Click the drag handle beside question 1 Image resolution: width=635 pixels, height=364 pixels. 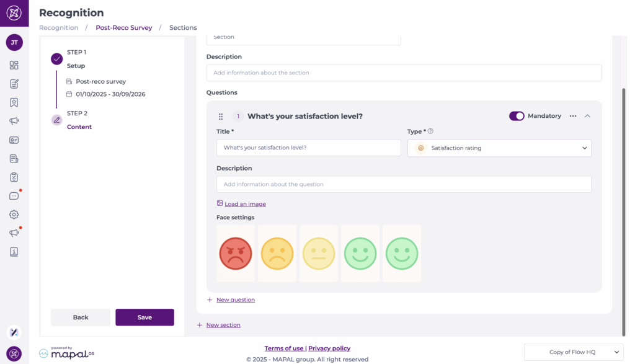(x=221, y=117)
